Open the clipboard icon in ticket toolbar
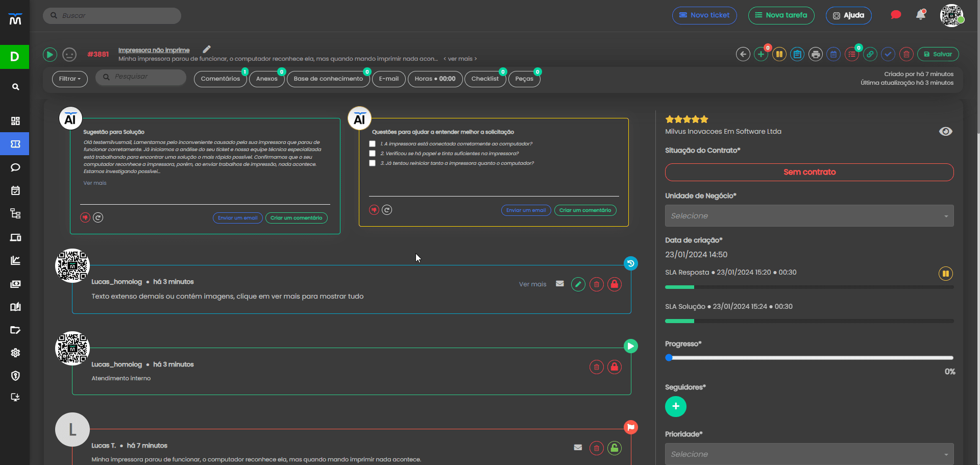Screen dimensions: 980x465 click(797, 54)
